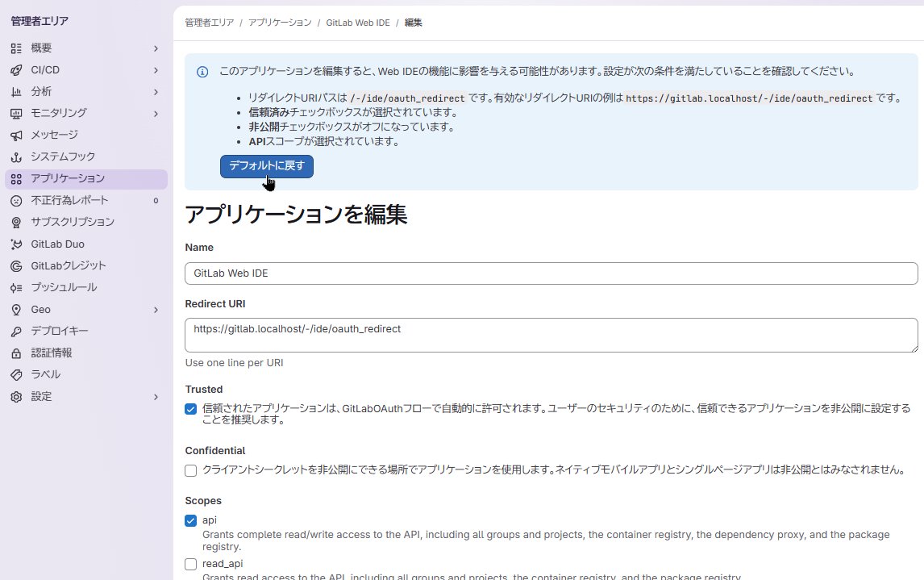Go to 管理者エリア breadcrumb link
The image size is (924, 580).
tap(209, 23)
